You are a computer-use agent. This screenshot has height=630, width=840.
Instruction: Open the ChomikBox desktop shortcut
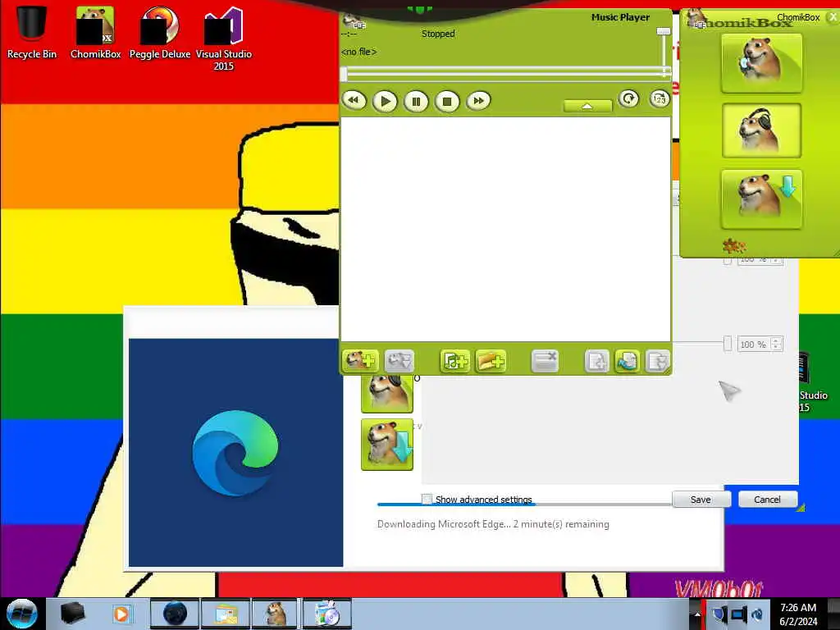(95, 32)
